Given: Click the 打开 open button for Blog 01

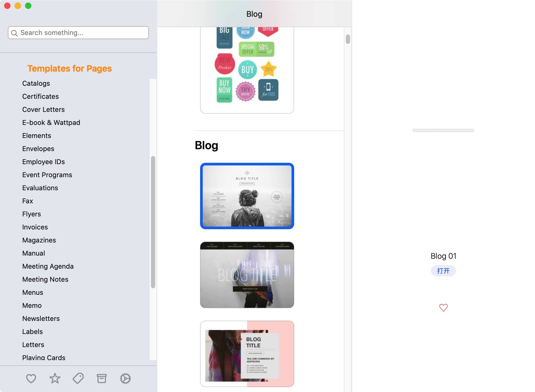Looking at the screenshot, I should click(x=443, y=271).
